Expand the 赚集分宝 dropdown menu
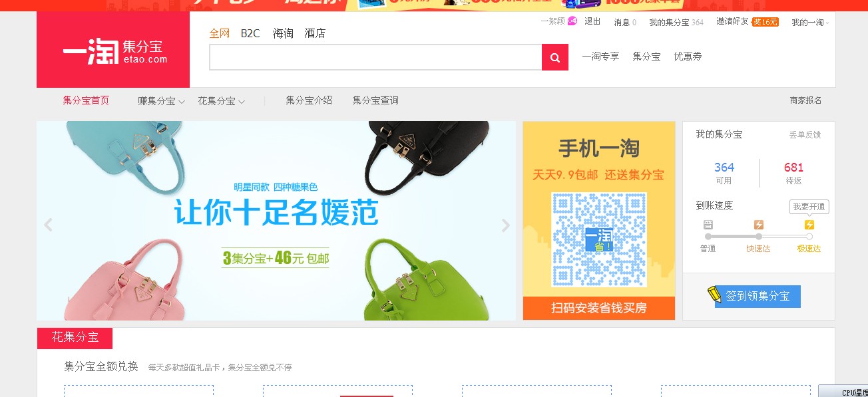Viewport: 868px width, 397px height. click(162, 101)
